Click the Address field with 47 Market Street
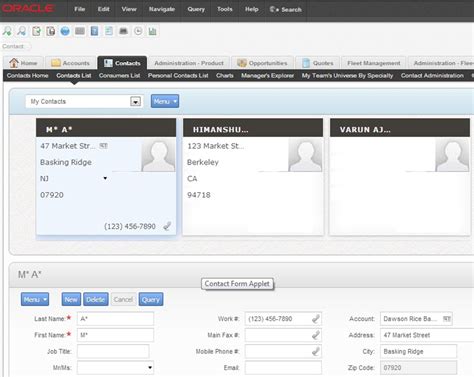 [427, 335]
